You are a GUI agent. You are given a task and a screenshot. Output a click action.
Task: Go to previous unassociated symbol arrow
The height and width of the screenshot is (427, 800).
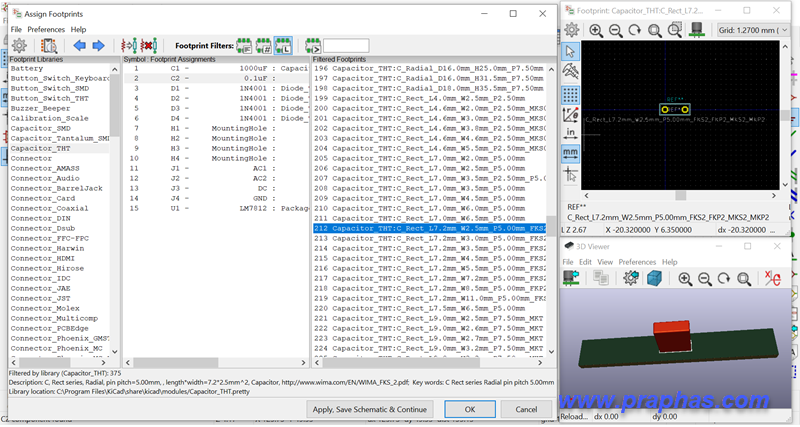[x=77, y=46]
